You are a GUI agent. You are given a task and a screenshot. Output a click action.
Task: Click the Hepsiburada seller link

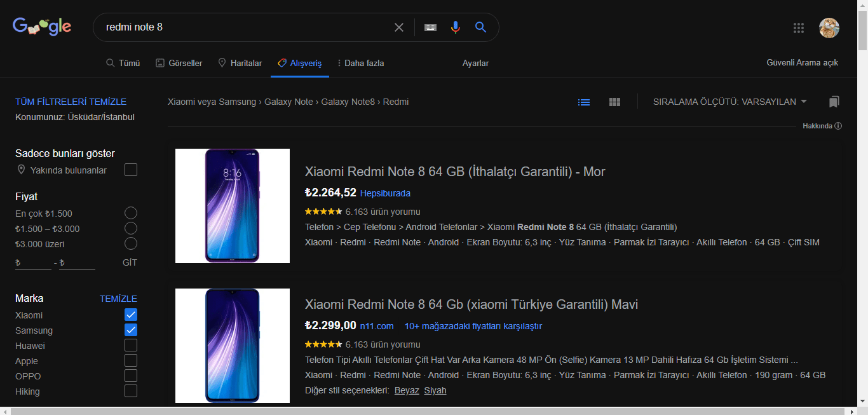coord(385,193)
